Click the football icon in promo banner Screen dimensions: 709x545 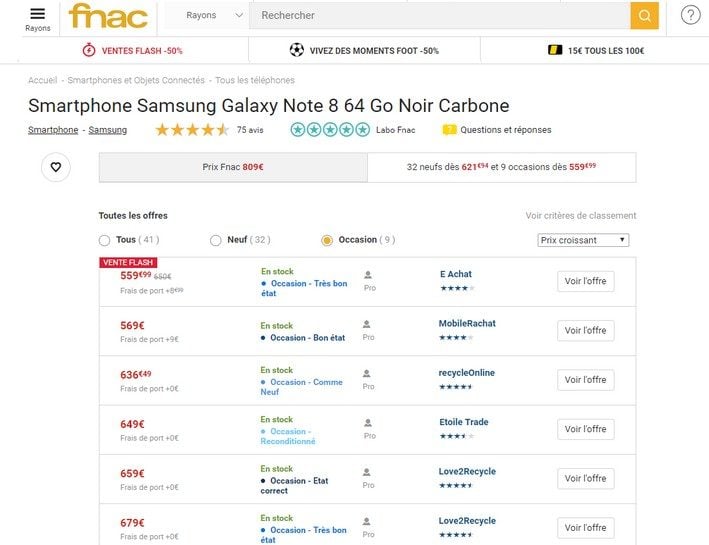(297, 50)
